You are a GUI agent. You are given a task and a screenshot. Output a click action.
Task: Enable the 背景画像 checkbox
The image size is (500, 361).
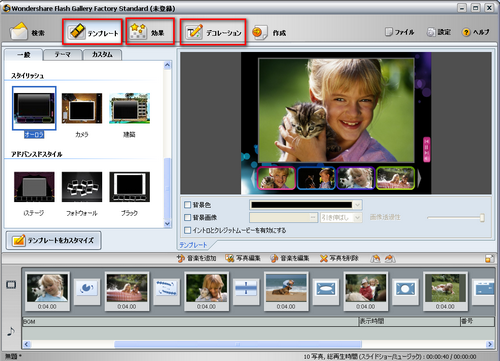point(188,217)
